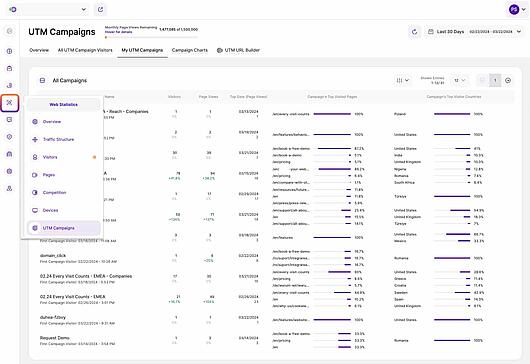This screenshot has height=364, width=530.
Task: Collapse the All Campaigns table icon
Action: [42, 80]
